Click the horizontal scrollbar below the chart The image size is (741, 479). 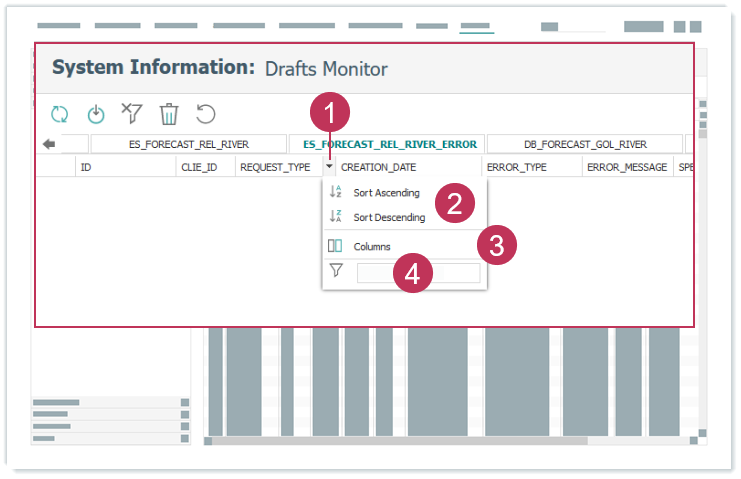click(380, 440)
